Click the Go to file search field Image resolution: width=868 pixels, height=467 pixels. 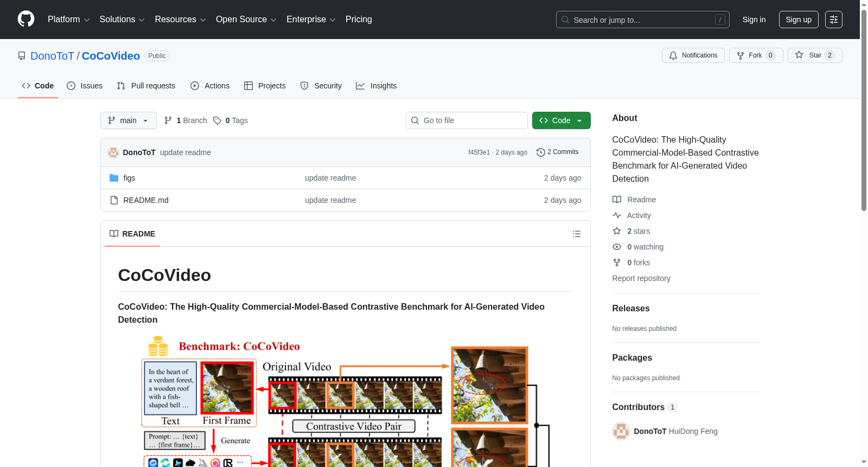[467, 120]
